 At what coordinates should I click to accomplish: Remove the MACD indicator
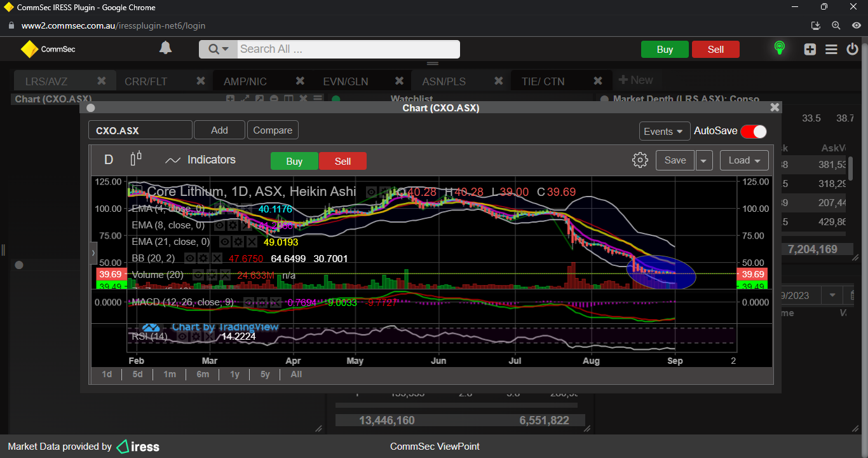coord(276,302)
